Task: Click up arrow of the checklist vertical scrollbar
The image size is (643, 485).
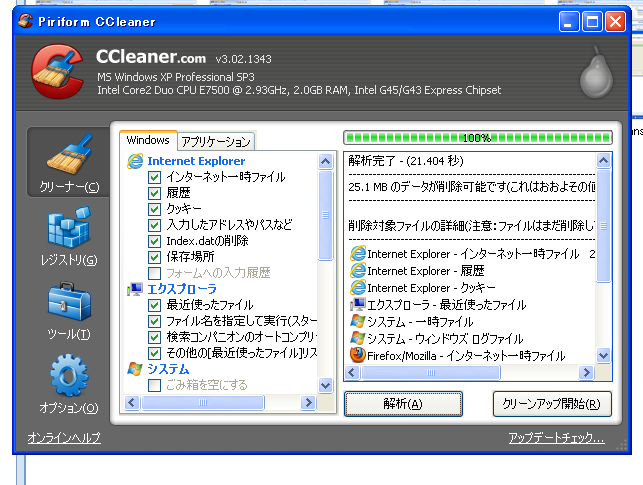Action: pos(326,161)
